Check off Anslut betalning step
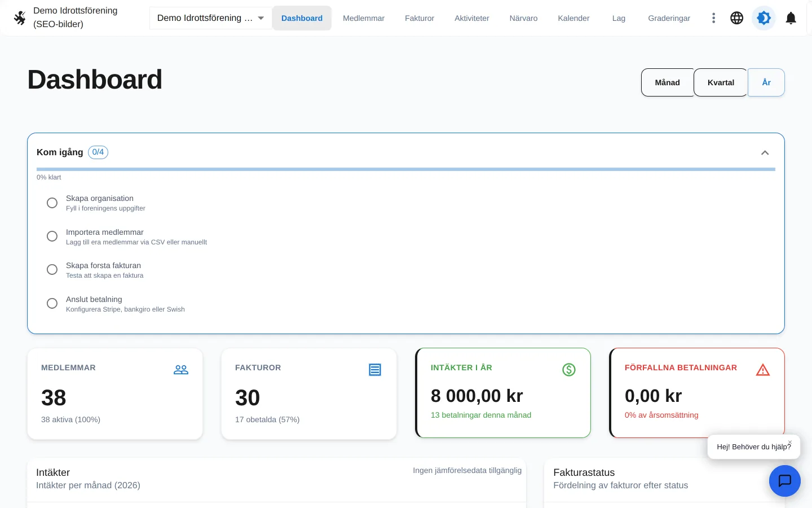 tap(52, 304)
